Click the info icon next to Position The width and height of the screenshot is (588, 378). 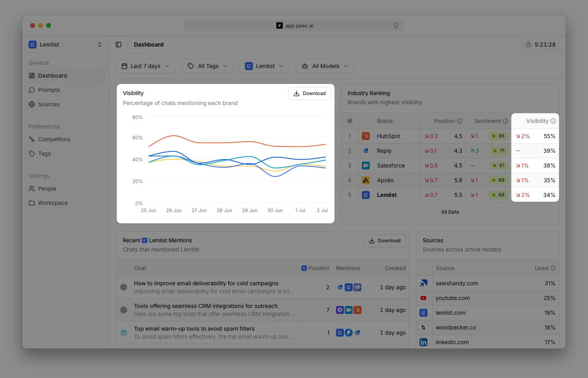(460, 121)
